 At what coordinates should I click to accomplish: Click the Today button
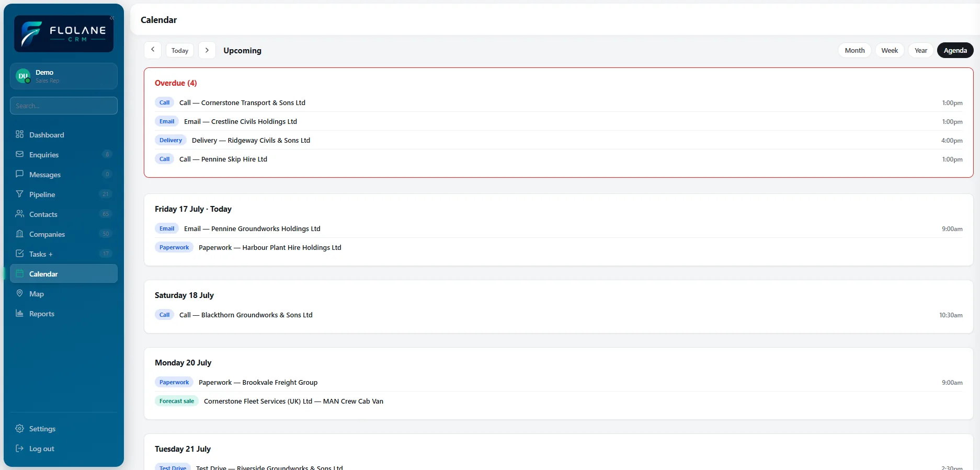tap(180, 50)
